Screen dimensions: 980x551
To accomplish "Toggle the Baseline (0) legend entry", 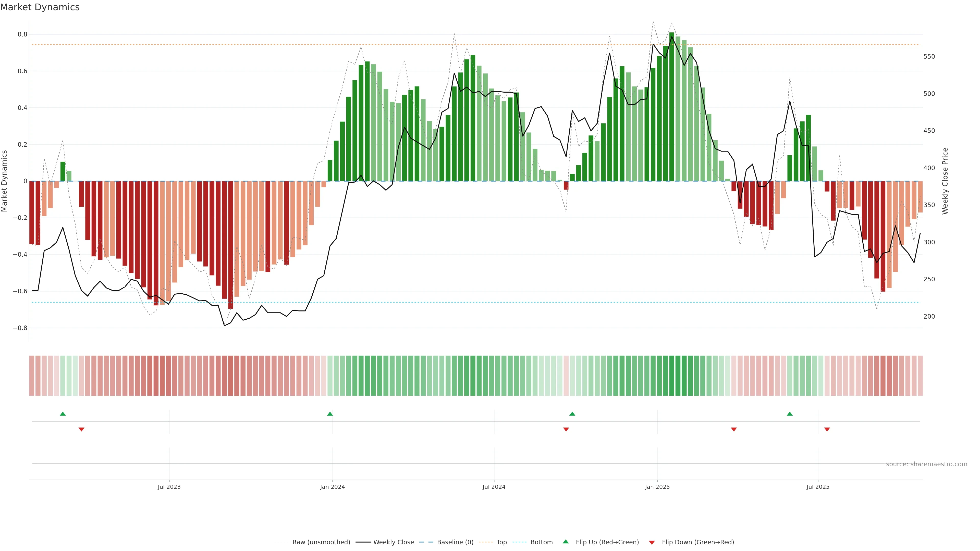I will point(455,542).
